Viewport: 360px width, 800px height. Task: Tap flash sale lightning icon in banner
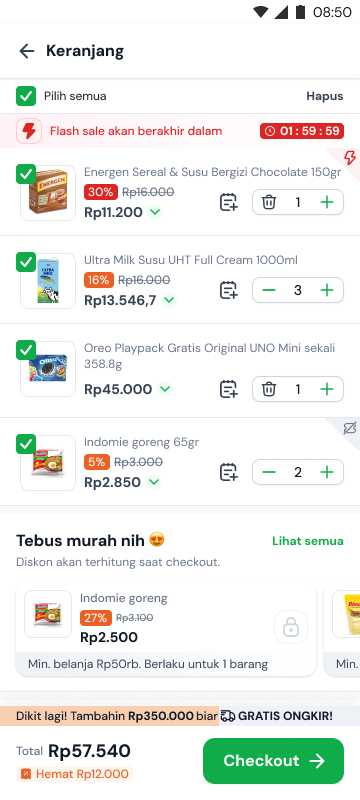29,131
